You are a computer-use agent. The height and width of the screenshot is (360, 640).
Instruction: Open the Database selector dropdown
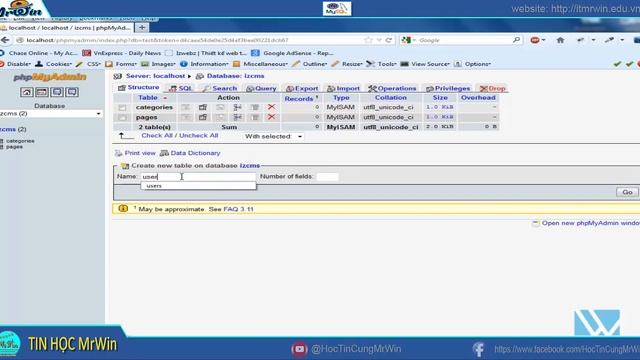51,113
